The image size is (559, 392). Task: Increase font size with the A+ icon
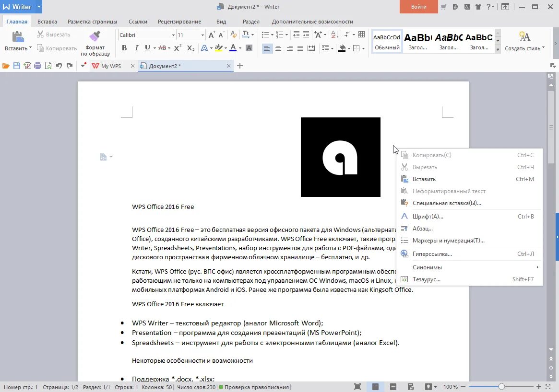[212, 35]
